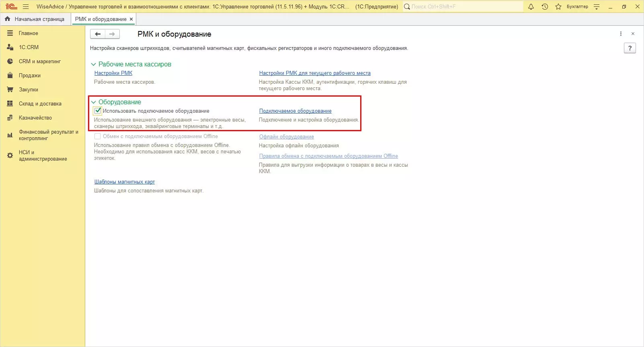Viewport: 644px width, 347px height.
Task: Collapse the Оборудование group
Action: [x=94, y=102]
